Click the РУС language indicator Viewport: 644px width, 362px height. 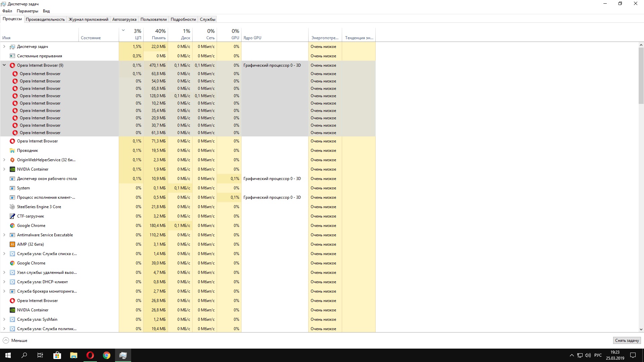[x=598, y=355]
